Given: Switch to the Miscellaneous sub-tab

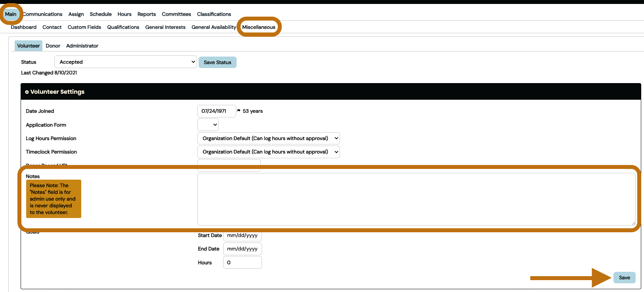Looking at the screenshot, I should (x=258, y=27).
